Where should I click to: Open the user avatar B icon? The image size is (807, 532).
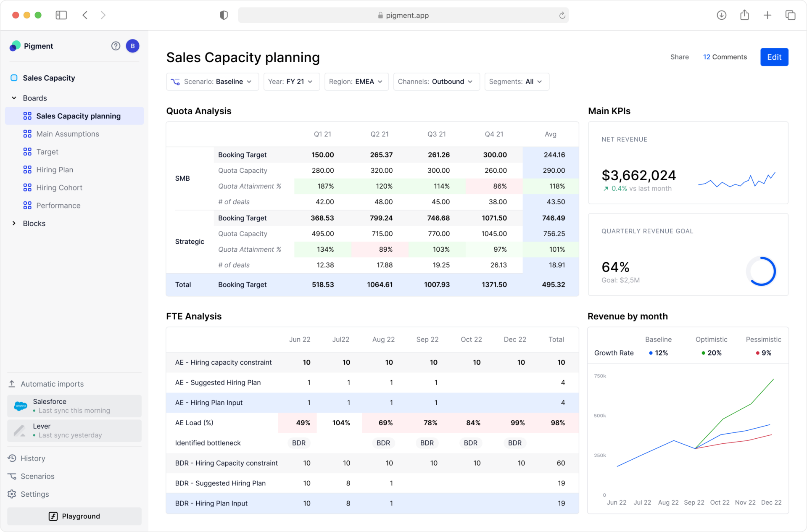click(132, 46)
